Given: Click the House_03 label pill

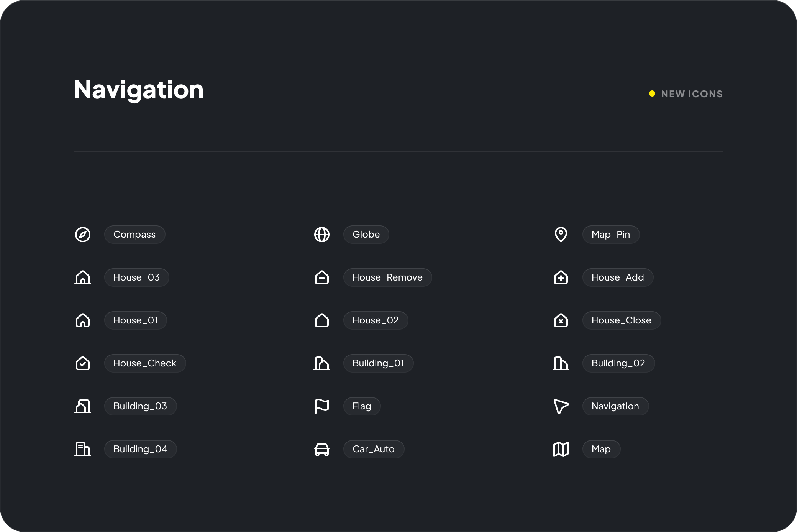Looking at the screenshot, I should tap(136, 277).
